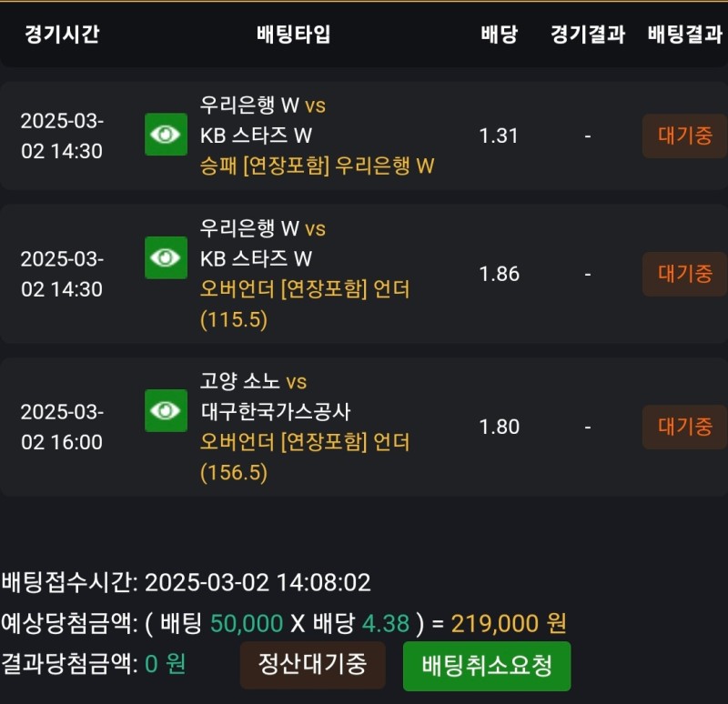Select 승패 [연장포함] 우리은행 W bet type
This screenshot has height=704, width=728.
[317, 166]
